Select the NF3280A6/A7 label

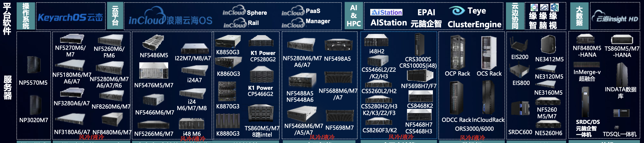click(72, 103)
